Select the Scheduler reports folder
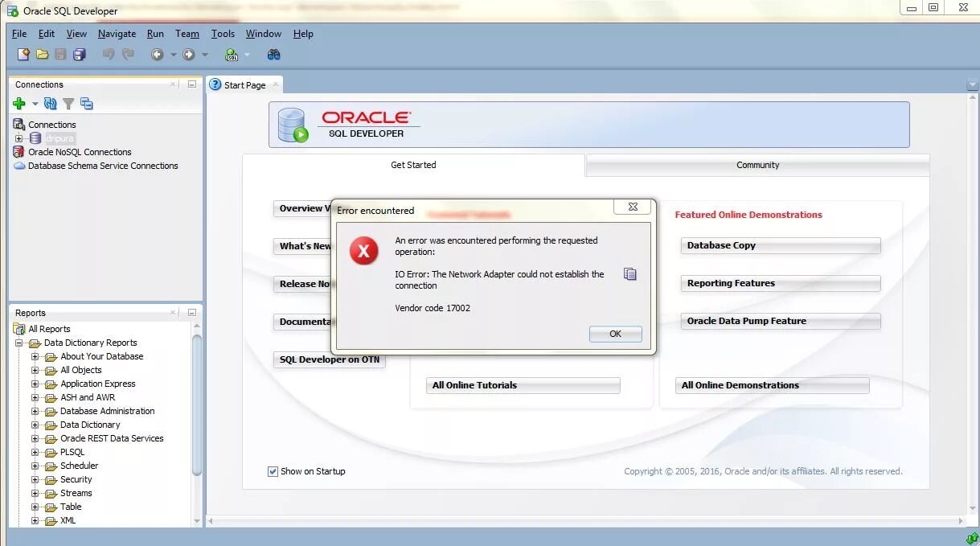Screen dimensions: 980x546 [x=79, y=466]
